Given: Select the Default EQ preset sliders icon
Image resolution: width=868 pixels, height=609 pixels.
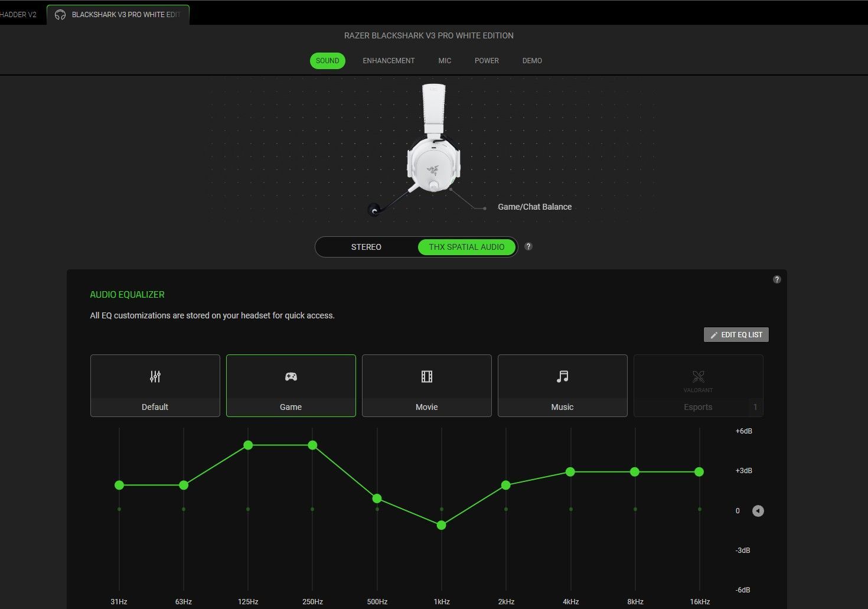Looking at the screenshot, I should point(155,377).
